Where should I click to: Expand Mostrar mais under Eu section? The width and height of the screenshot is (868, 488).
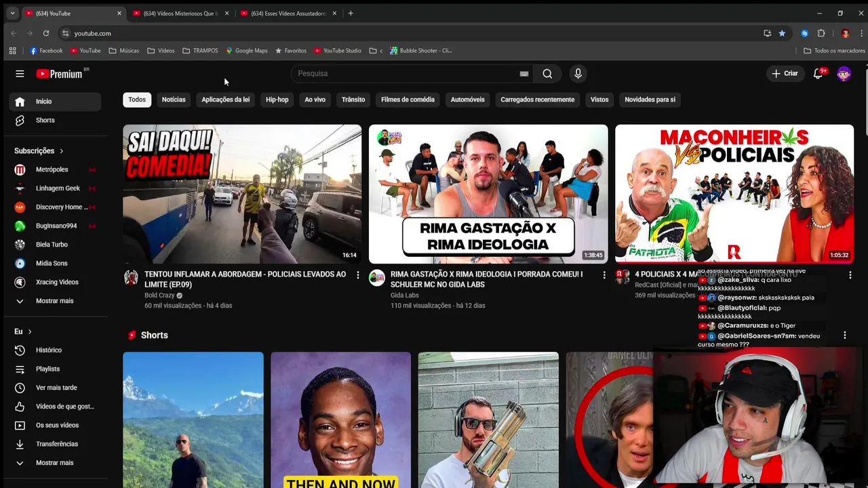(55, 463)
